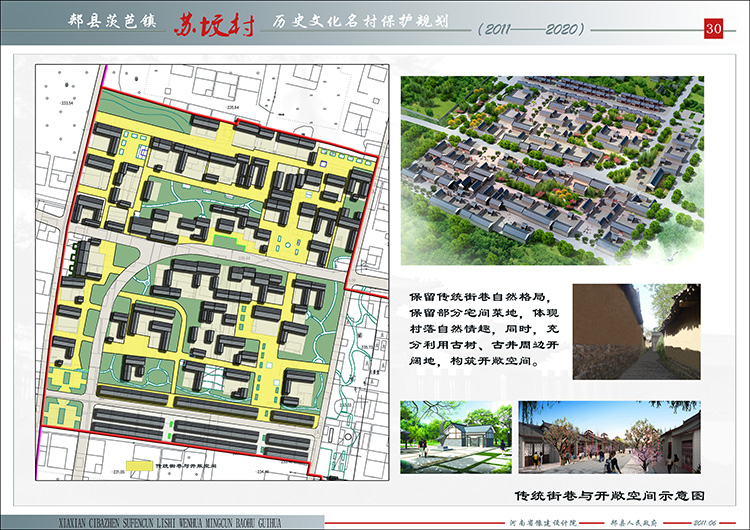
Task: Open the courtyard gate rendering thumbnail
Action: [454, 438]
